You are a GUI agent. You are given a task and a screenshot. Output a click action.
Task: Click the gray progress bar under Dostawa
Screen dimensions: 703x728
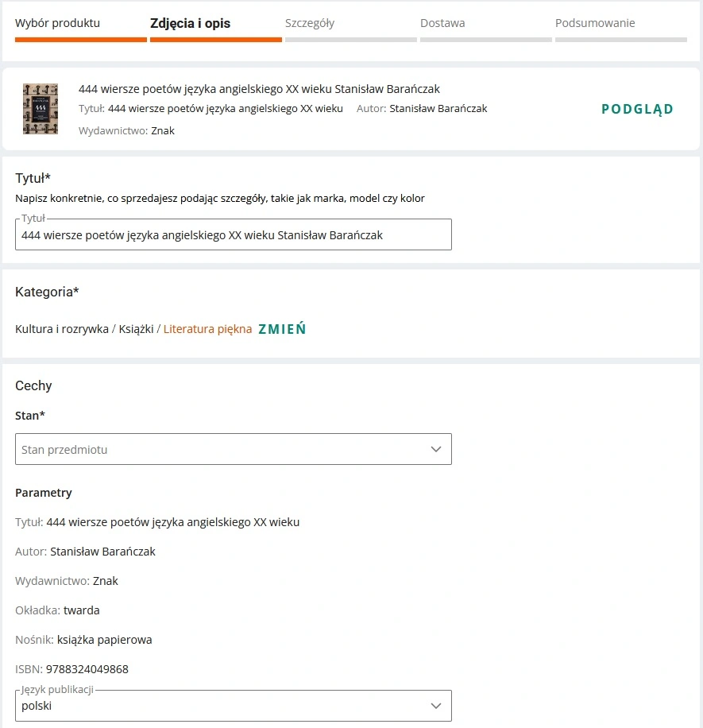(x=486, y=39)
